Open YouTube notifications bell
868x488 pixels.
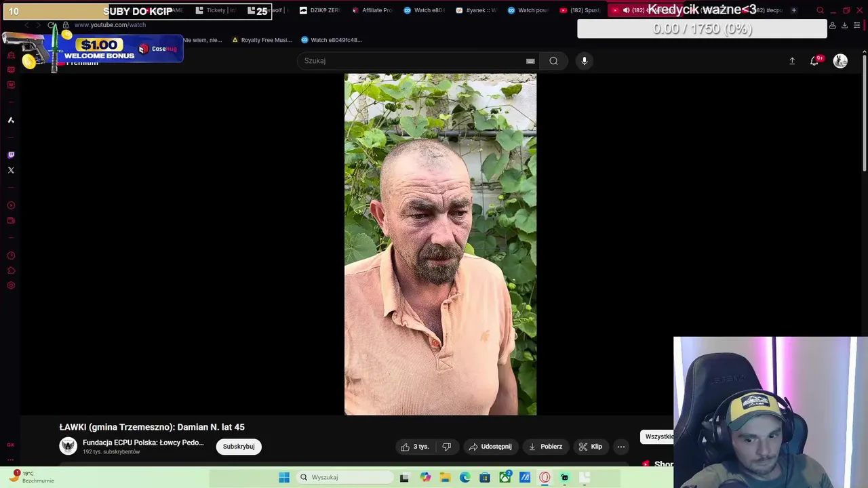(x=815, y=61)
